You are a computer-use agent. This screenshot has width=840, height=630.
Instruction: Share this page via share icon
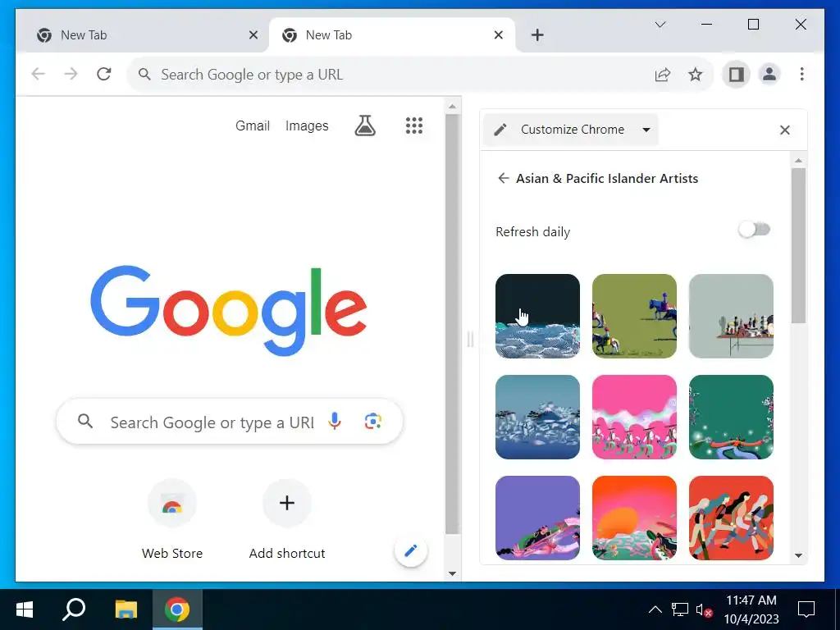(663, 75)
